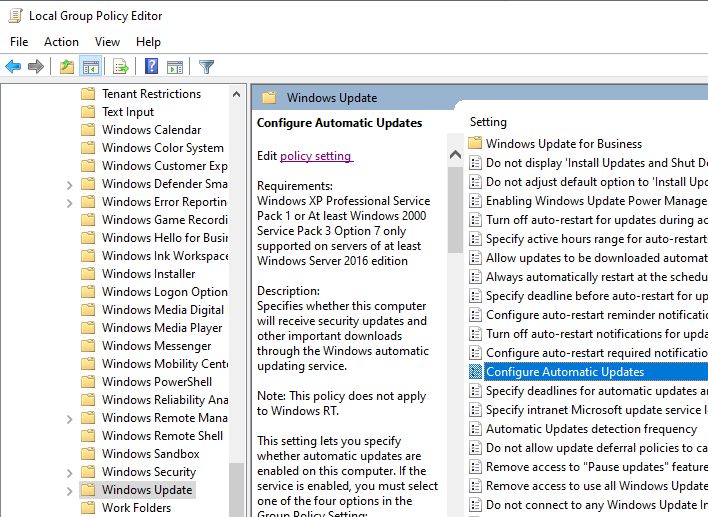Click the Windows Messenger folder icon

[x=88, y=345]
